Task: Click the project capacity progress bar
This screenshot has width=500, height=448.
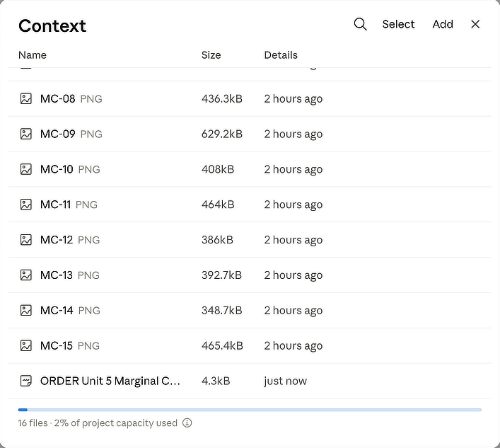Action: coord(250,410)
